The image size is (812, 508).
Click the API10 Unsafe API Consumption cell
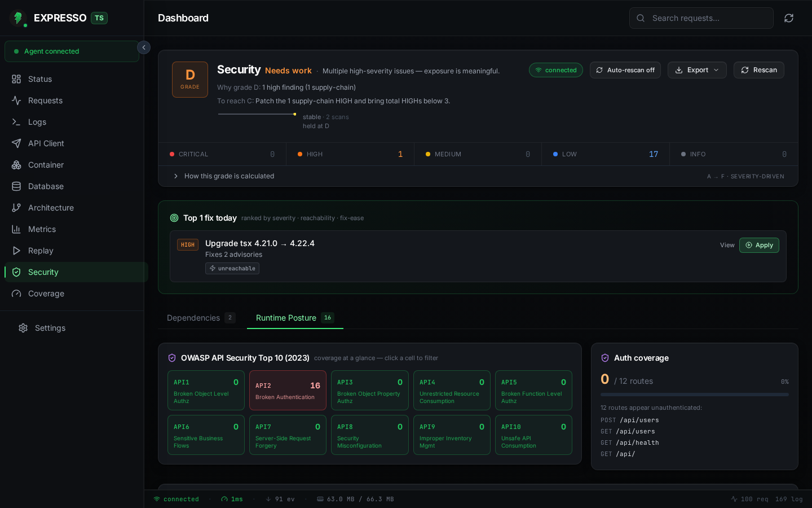click(x=533, y=435)
